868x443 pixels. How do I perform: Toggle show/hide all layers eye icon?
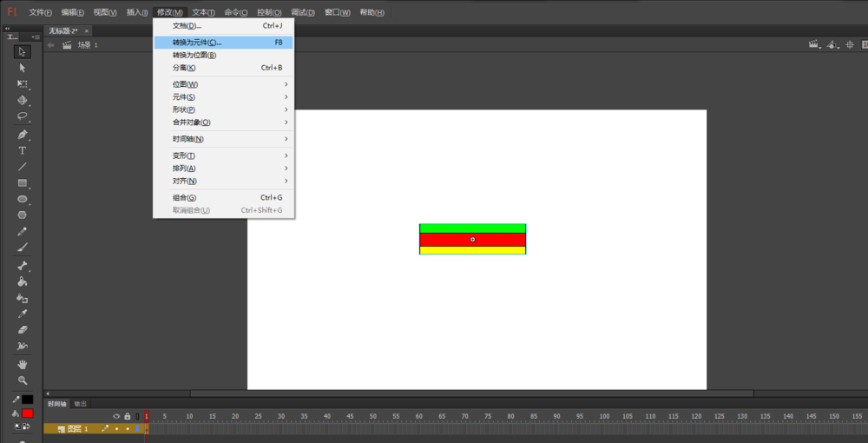pyautogui.click(x=116, y=416)
